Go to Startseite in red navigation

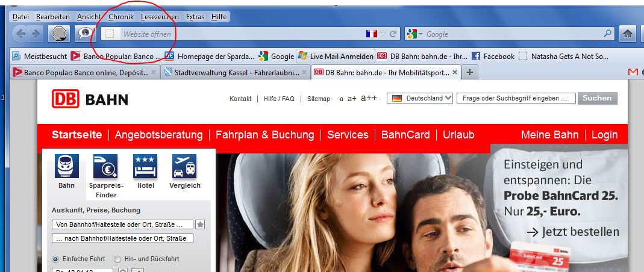[x=77, y=135]
